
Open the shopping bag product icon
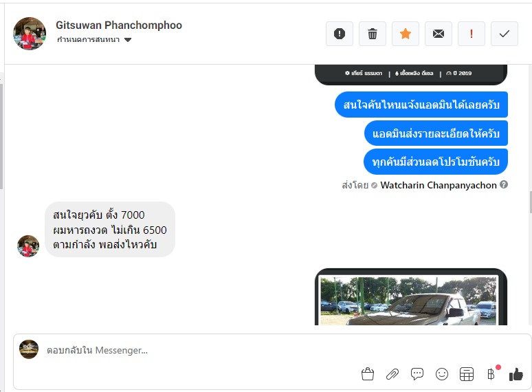tap(368, 374)
